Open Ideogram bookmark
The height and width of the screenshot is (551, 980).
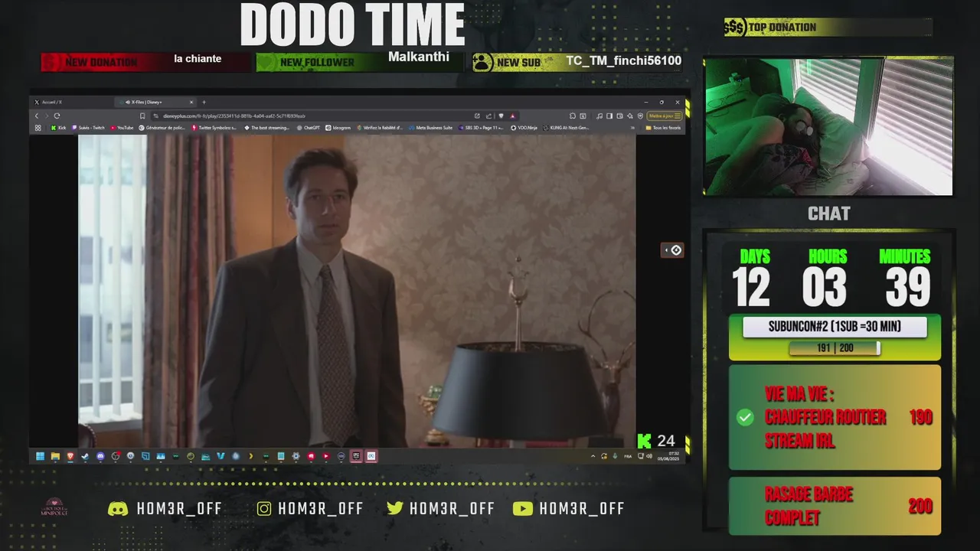tap(338, 128)
